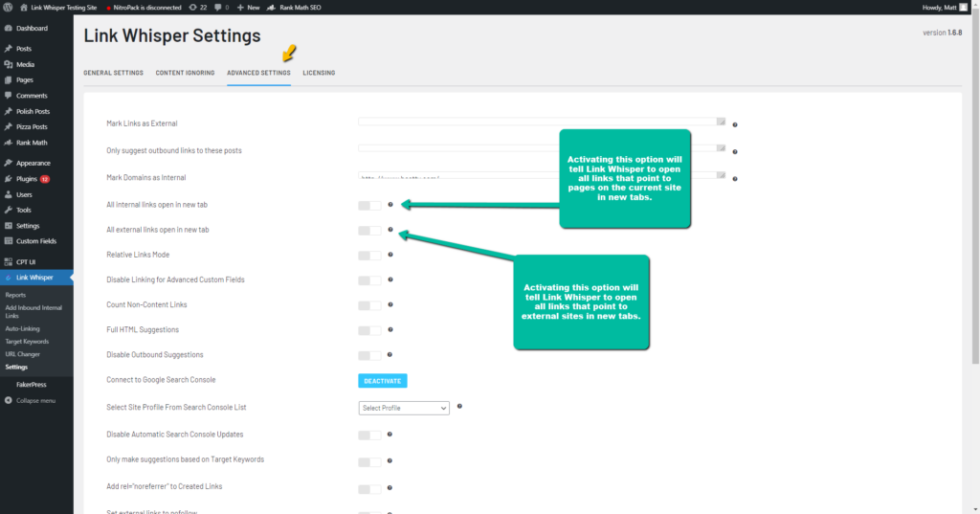Select the Advanced Settings tab

(x=258, y=73)
